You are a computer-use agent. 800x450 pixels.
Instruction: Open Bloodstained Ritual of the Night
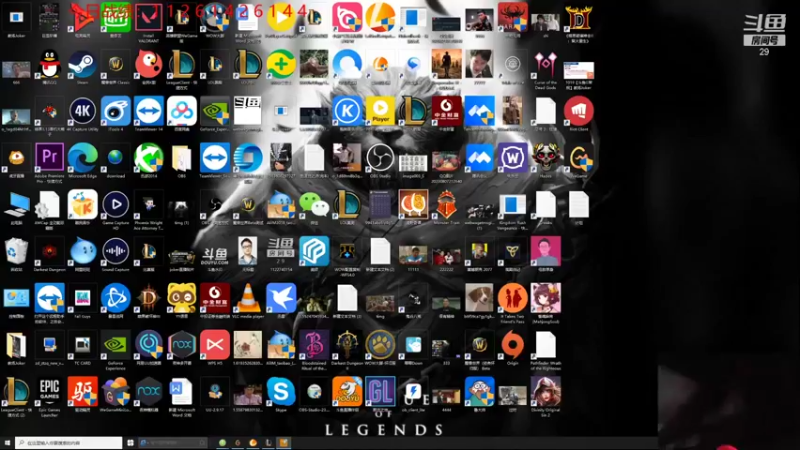click(314, 345)
